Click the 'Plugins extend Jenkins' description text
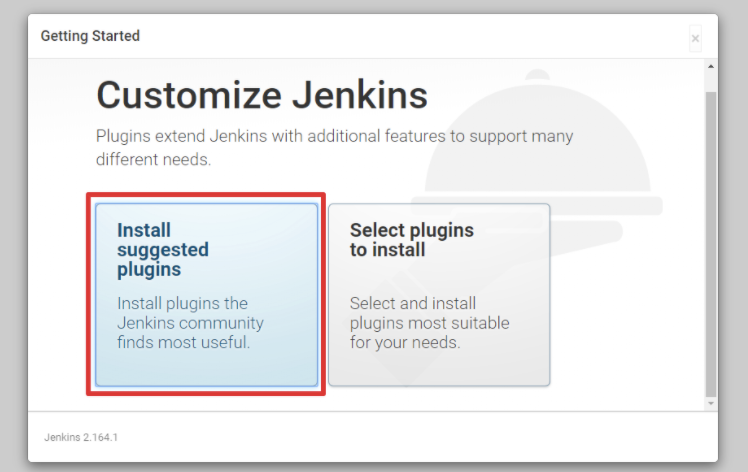Screen dimensions: 748x472 point(334,147)
